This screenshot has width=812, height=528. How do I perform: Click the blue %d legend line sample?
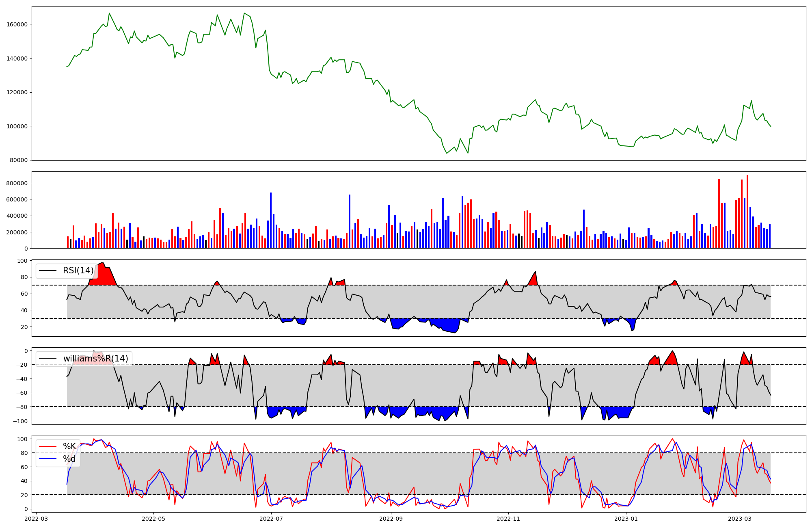pyautogui.click(x=48, y=459)
